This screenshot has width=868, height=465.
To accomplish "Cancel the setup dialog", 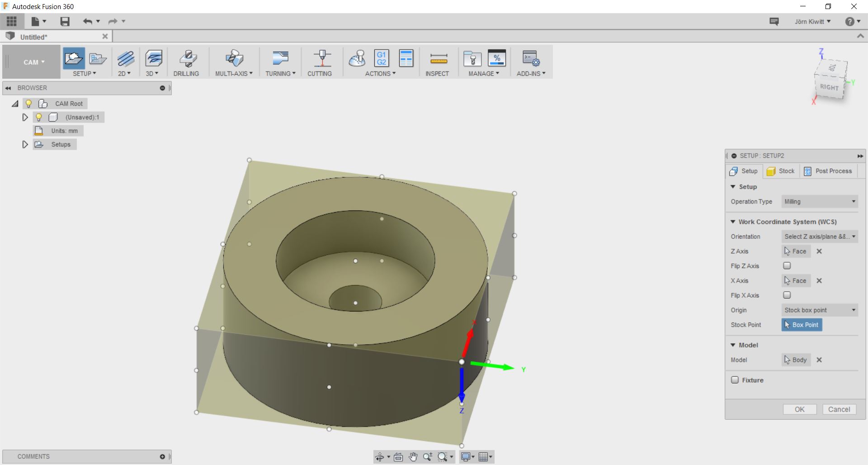I will (x=839, y=409).
